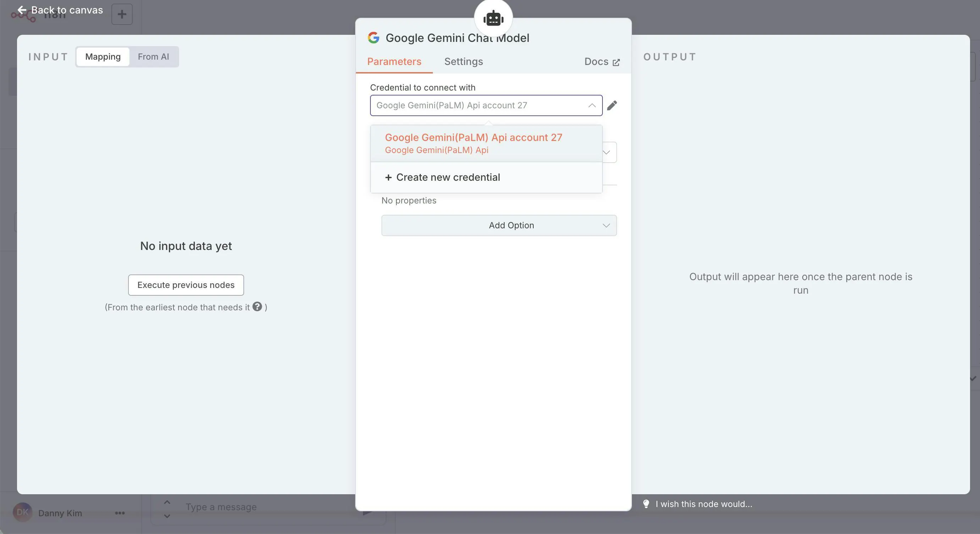Click the down chevron beside message input
This screenshot has width=980, height=534.
[x=167, y=516]
